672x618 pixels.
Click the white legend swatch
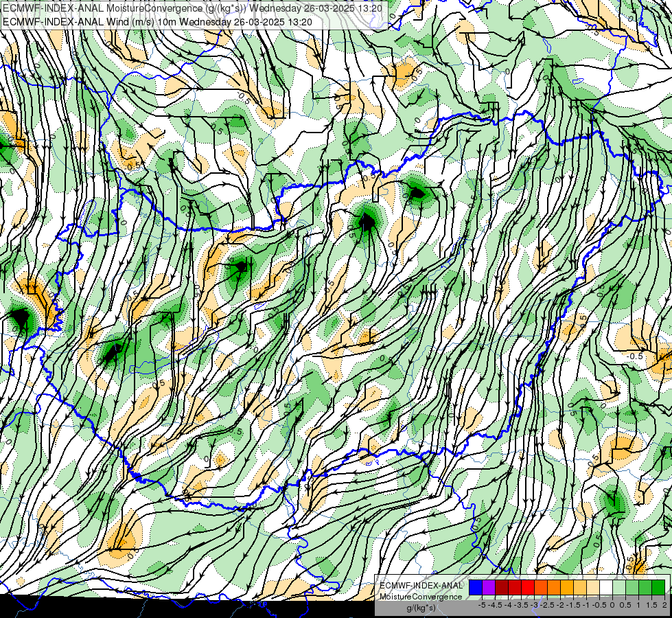(x=606, y=588)
